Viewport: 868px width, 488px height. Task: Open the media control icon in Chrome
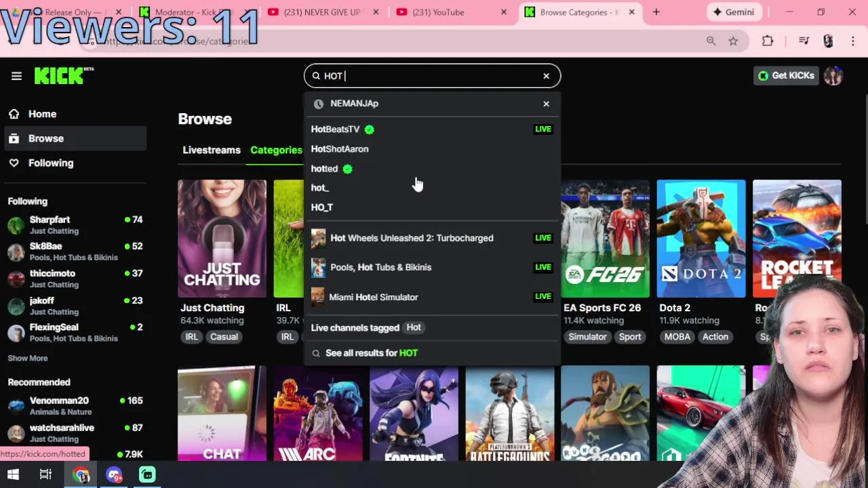point(804,41)
